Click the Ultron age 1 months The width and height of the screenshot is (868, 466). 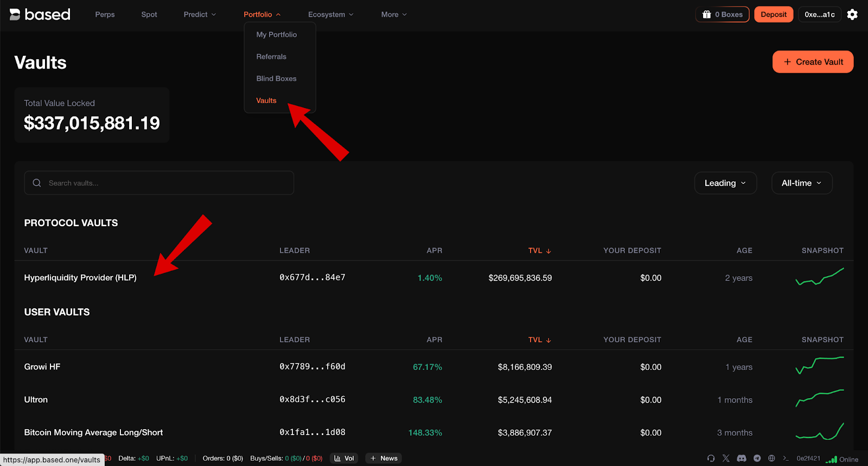735,400
